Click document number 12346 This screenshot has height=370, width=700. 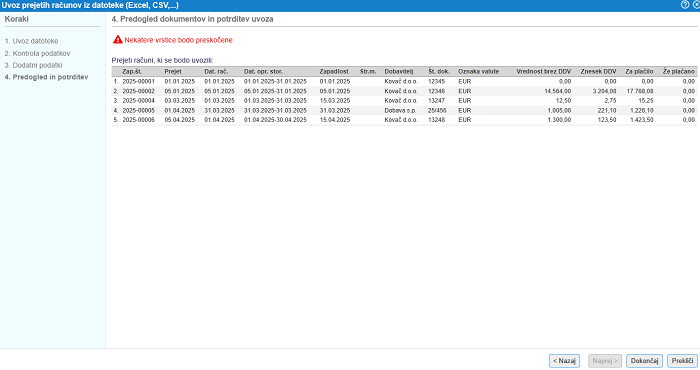pyautogui.click(x=436, y=91)
